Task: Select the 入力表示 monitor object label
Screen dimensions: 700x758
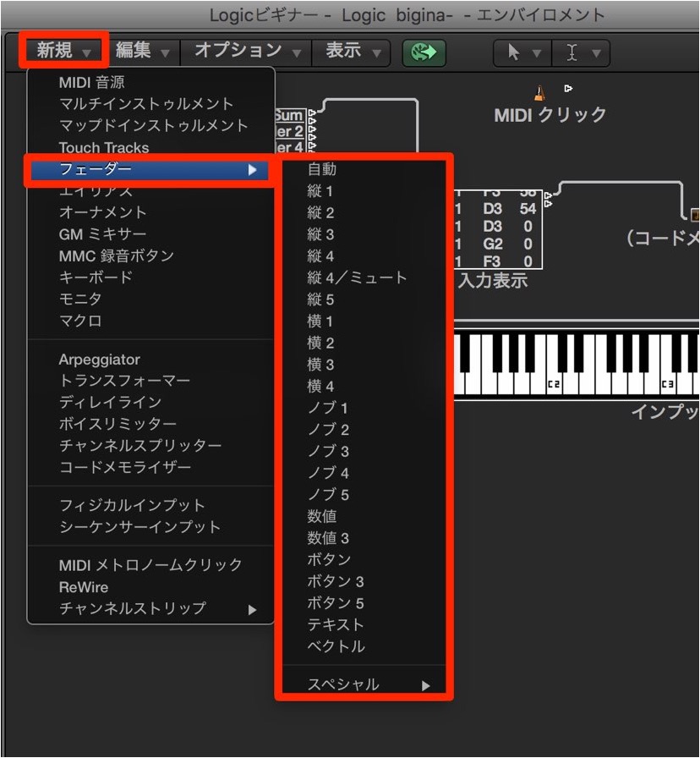Action: (492, 281)
